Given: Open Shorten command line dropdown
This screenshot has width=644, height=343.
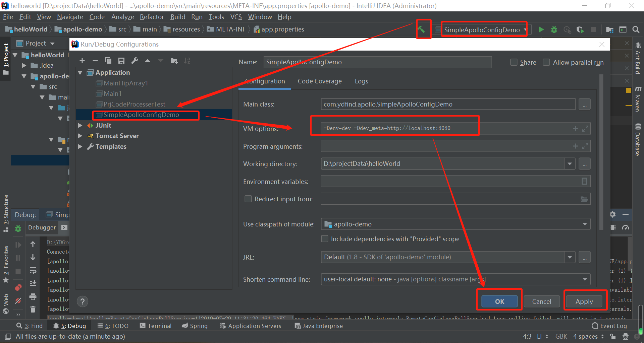Looking at the screenshot, I should click(585, 279).
